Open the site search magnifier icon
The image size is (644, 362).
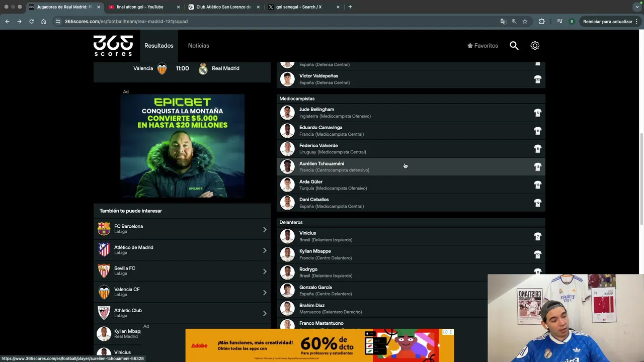pyautogui.click(x=514, y=46)
